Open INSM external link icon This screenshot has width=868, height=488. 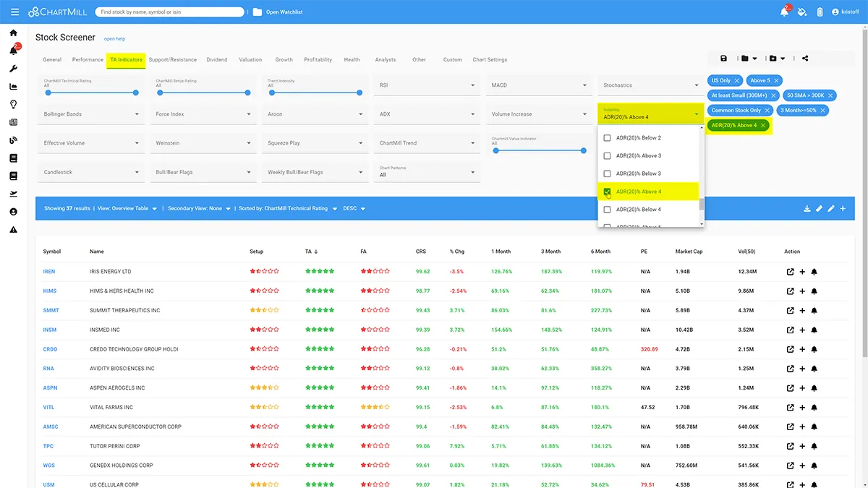[791, 330]
